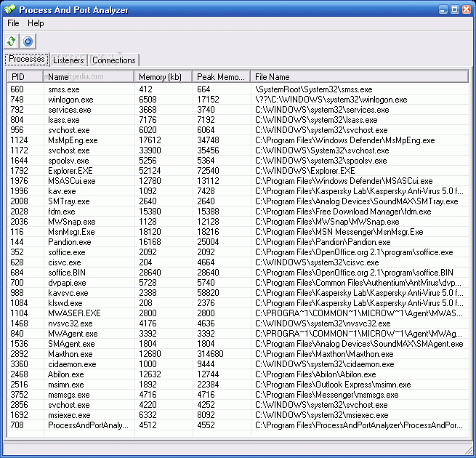Click the Free Download Manager\fdm.exe path

(343, 212)
